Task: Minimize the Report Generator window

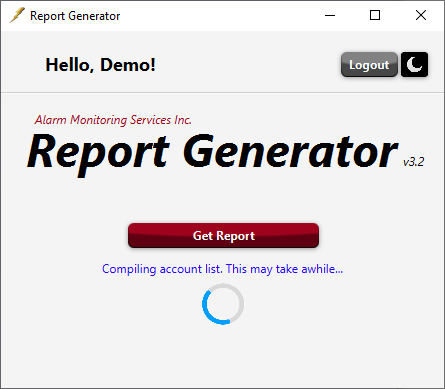Action: tap(330, 15)
